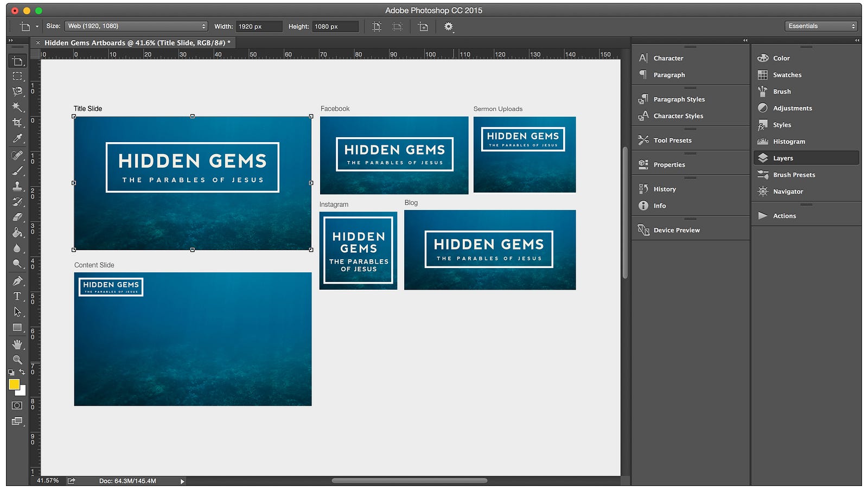Viewport: 868px width, 492px height.
Task: Toggle Quick Mask mode
Action: click(17, 405)
